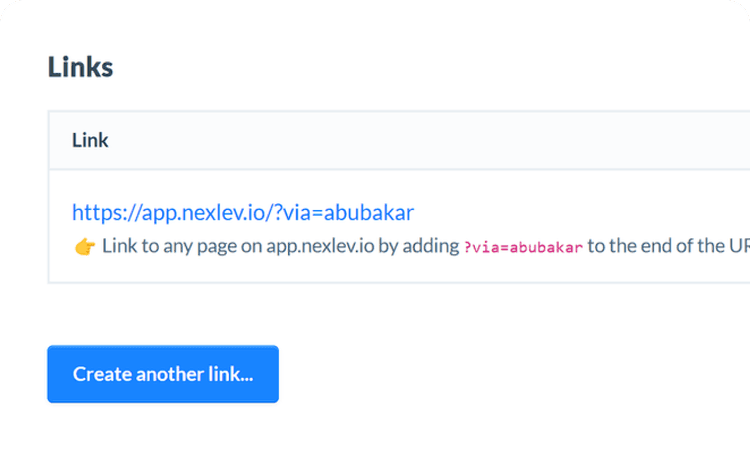Viewport: 750px width, 456px height.
Task: Click empty space right of the referral URL
Action: [x=574, y=212]
